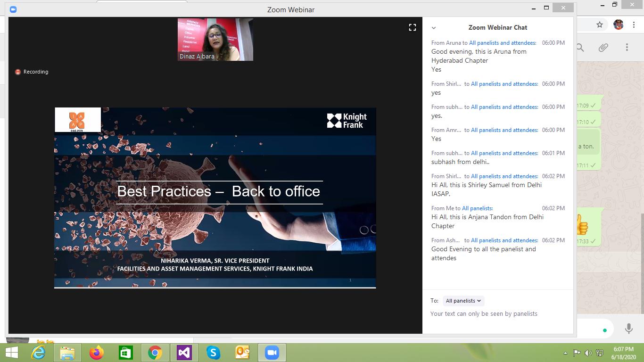Open the Windows Store taskbar icon
This screenshot has height=362, width=644.
point(126,353)
